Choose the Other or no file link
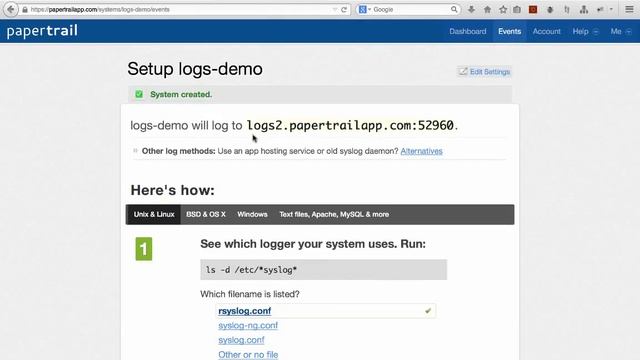This screenshot has height=360, width=640. [x=248, y=355]
